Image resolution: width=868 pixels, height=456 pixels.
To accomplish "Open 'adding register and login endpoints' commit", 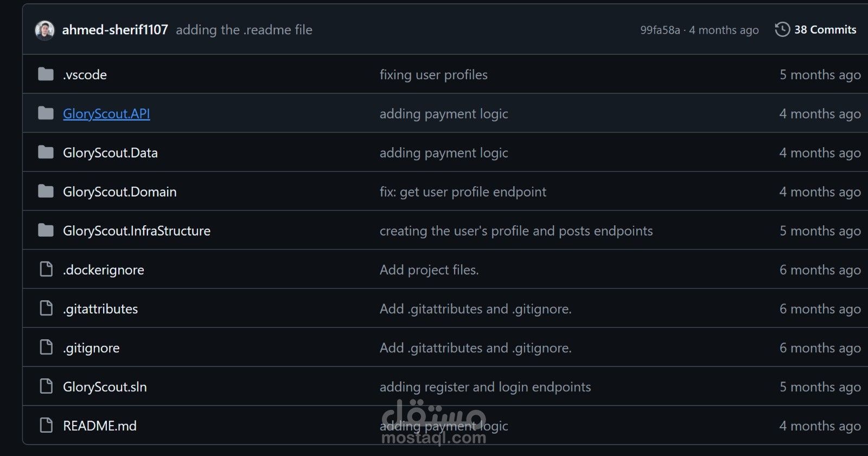I will pos(485,387).
